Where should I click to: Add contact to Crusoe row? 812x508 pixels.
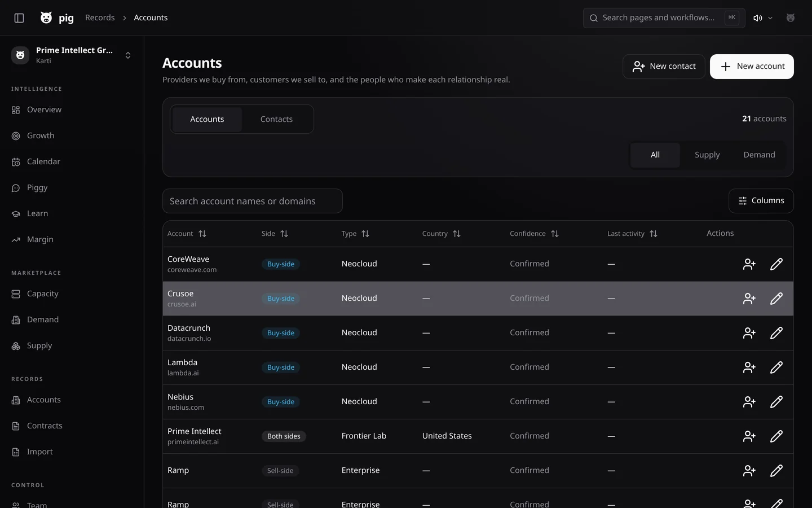749,299
